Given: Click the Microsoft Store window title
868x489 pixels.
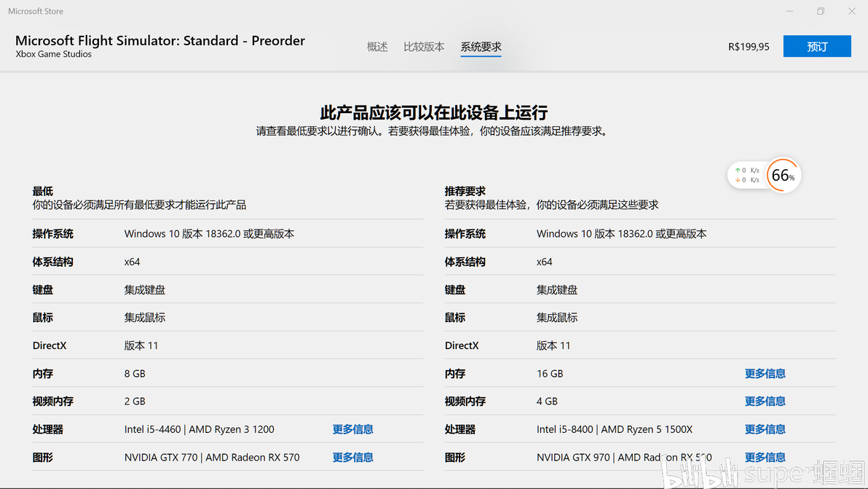Looking at the screenshot, I should (36, 11).
